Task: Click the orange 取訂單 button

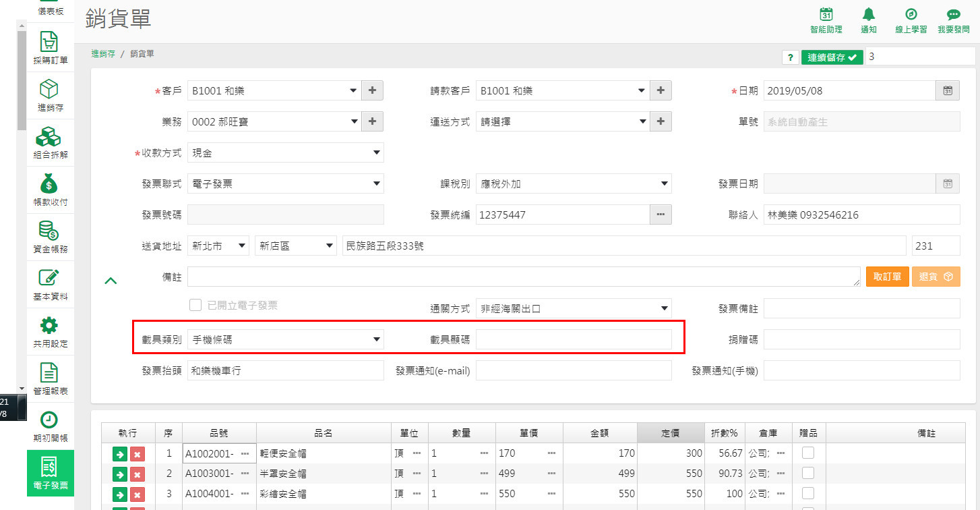Action: (x=887, y=277)
